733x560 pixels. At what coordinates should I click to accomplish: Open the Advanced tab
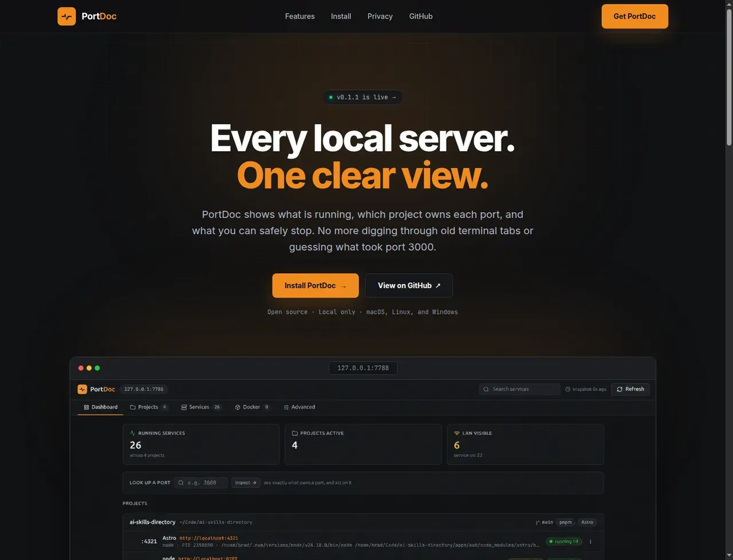(299, 407)
